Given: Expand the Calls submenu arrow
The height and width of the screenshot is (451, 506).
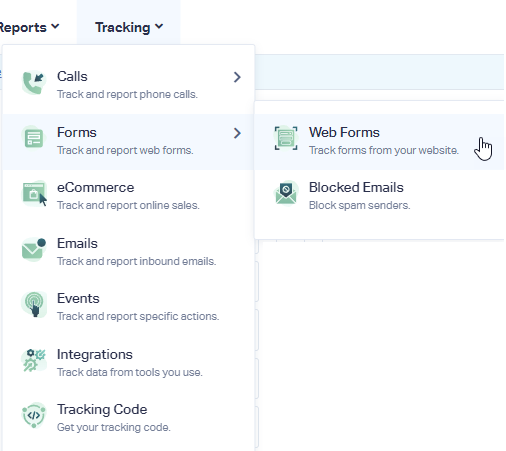Looking at the screenshot, I should pos(237,77).
